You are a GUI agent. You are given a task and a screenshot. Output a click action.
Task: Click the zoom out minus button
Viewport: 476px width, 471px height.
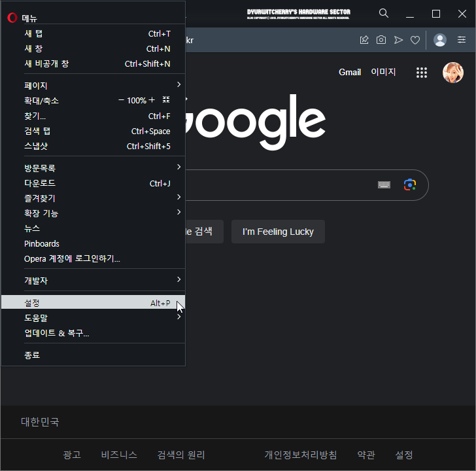click(121, 100)
